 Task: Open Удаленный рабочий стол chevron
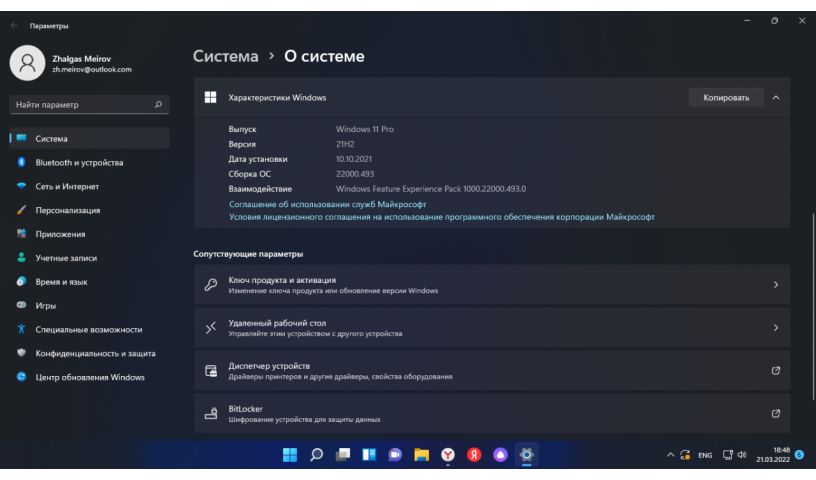point(775,327)
